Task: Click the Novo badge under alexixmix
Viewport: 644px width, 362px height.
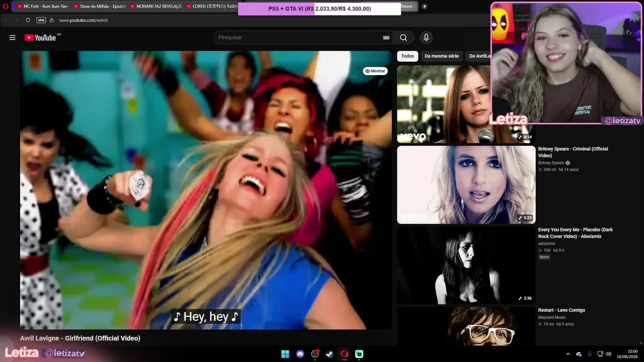Action: [544, 257]
